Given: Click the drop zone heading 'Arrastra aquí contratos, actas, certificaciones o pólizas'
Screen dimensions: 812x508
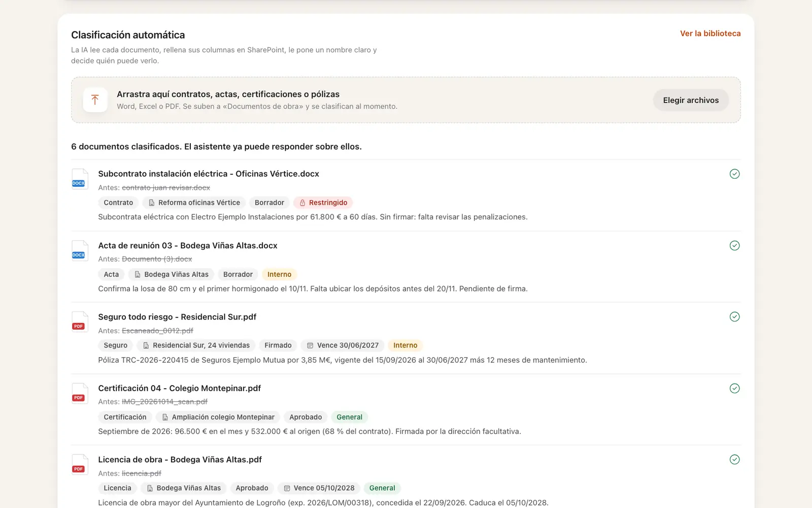Looking at the screenshot, I should click(x=228, y=94).
